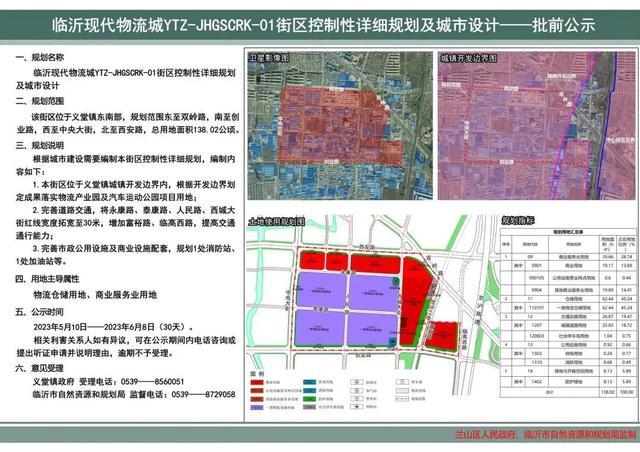This screenshot has width=640, height=452.
Task: Click the paragraph line starting "3.完善市政公用设施"
Action: (x=134, y=249)
